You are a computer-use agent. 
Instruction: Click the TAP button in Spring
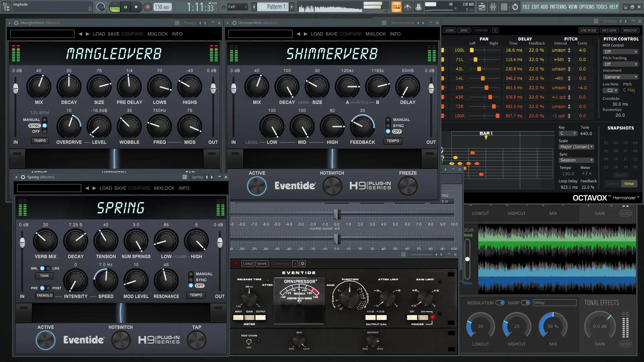[197, 340]
